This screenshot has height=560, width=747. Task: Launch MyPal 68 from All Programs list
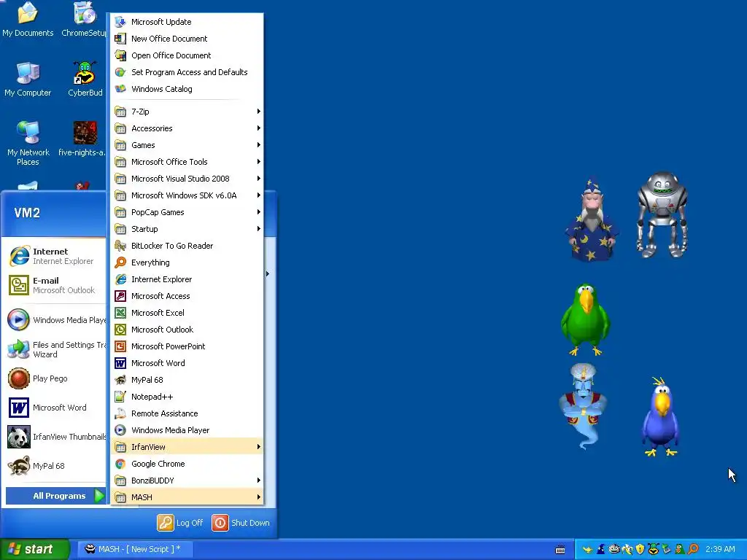(x=187, y=380)
